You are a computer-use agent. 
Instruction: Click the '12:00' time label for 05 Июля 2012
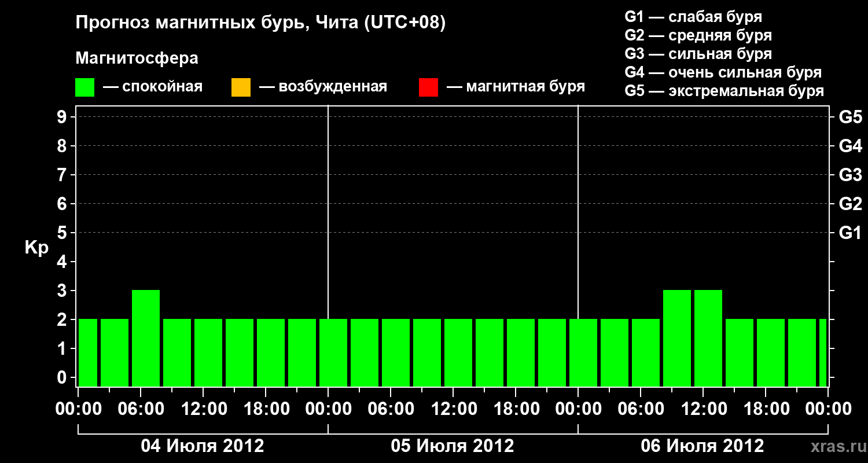(454, 409)
